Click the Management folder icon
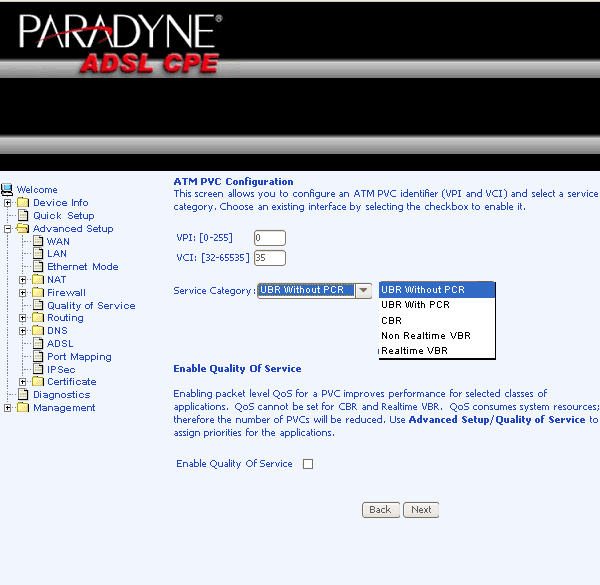Viewport: 600px width, 585px height. coord(23,407)
